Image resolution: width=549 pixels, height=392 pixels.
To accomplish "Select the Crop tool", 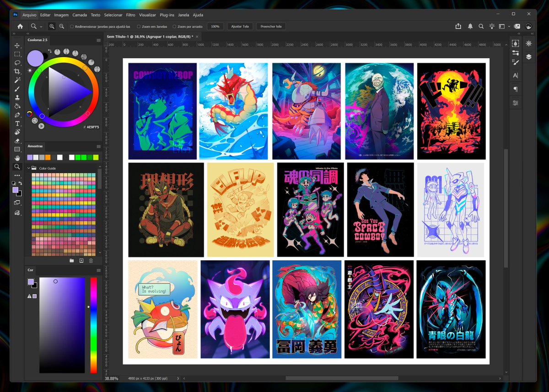I will [17, 71].
